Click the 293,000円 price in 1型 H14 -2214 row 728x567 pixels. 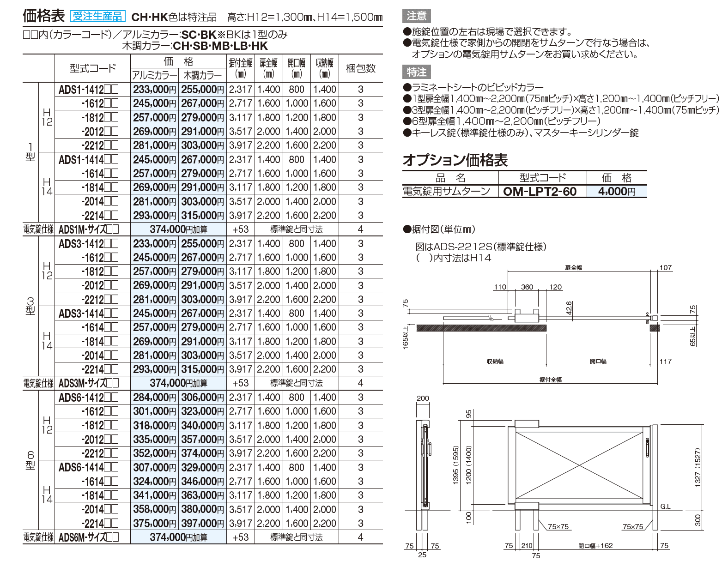coord(155,216)
